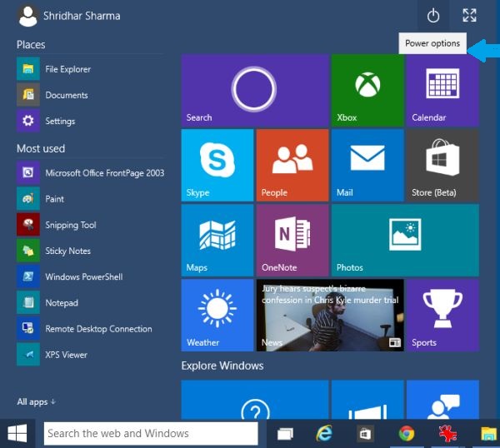
Task: Open Settings in Places list
Action: pyautogui.click(x=91, y=121)
